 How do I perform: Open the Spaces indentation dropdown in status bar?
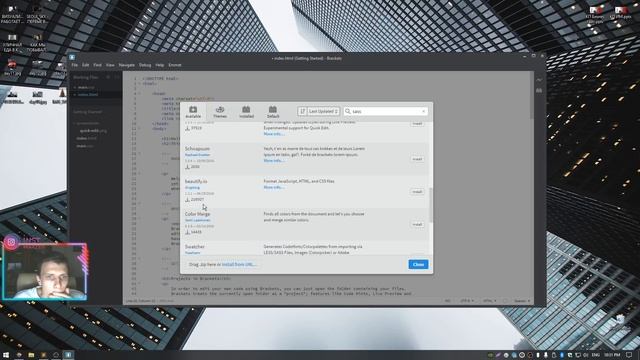click(522, 301)
